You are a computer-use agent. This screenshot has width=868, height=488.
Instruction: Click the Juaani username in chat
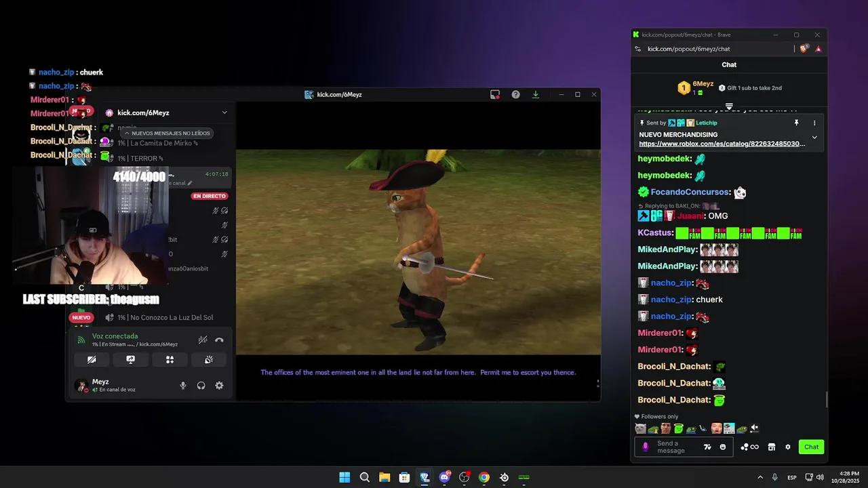[x=690, y=216]
